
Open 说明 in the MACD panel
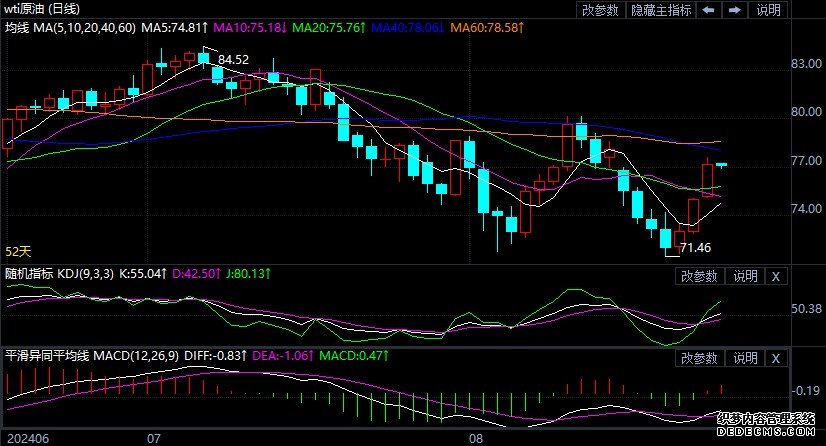coord(745,359)
